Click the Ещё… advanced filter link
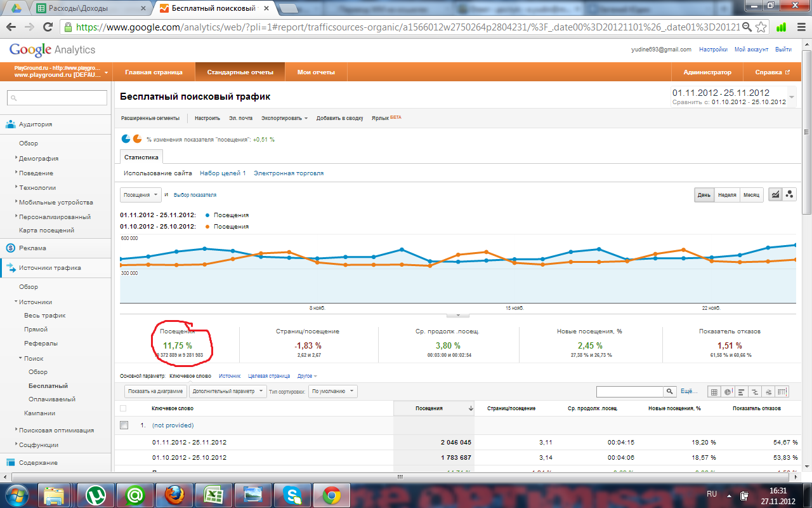The width and height of the screenshot is (812, 508). 688,391
